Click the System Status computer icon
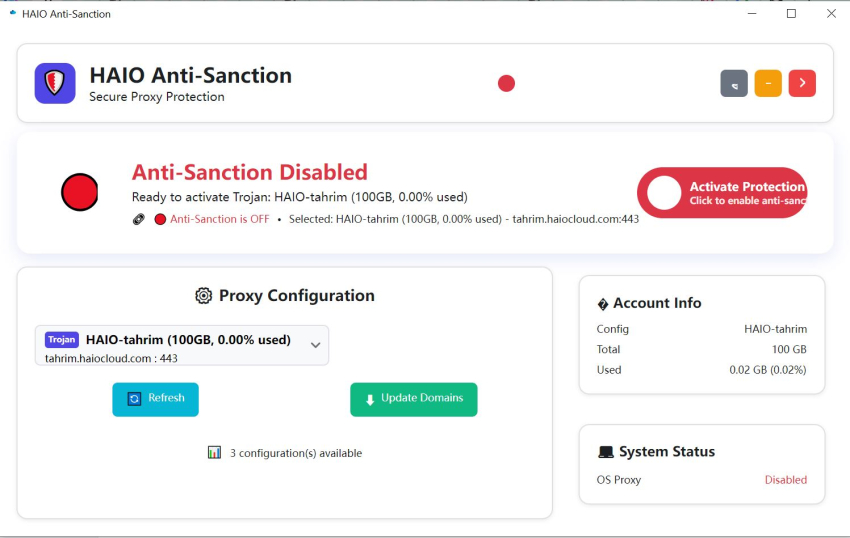This screenshot has width=850, height=538. (605, 452)
